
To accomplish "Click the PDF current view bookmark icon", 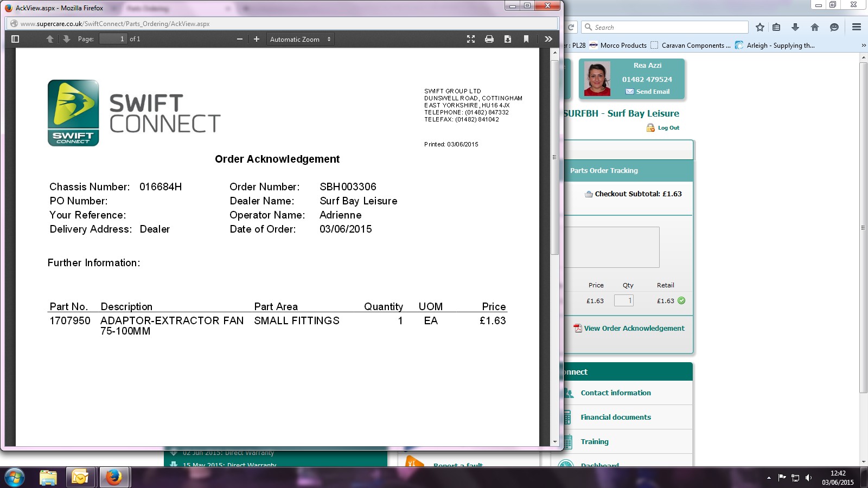I will click(526, 39).
